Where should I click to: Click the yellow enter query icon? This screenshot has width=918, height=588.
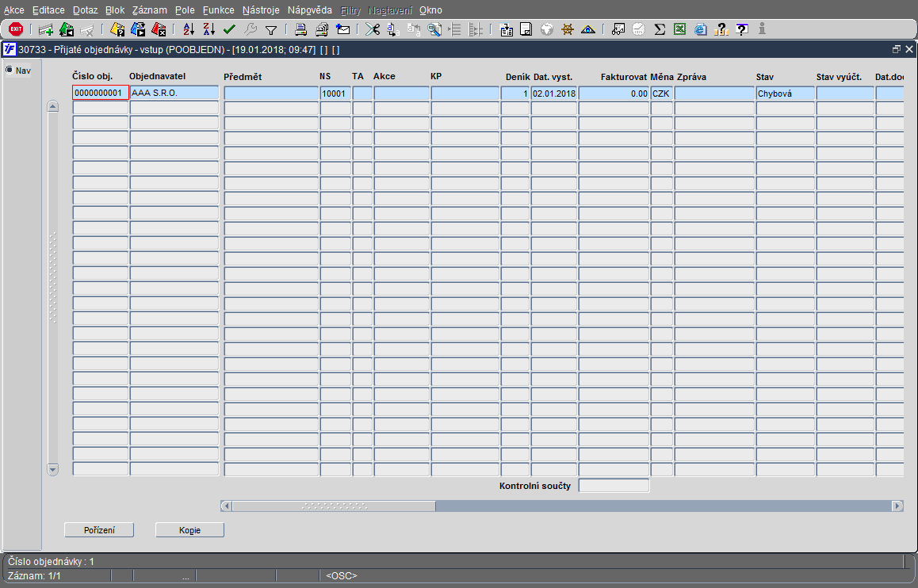coord(117,29)
